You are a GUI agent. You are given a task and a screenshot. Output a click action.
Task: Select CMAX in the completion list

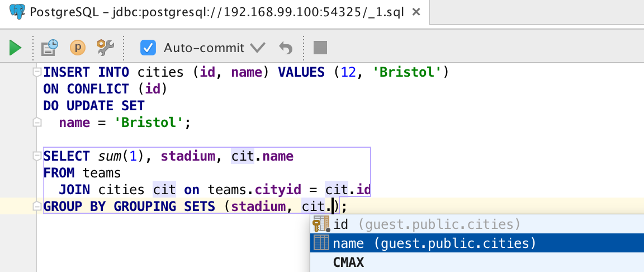point(477,262)
